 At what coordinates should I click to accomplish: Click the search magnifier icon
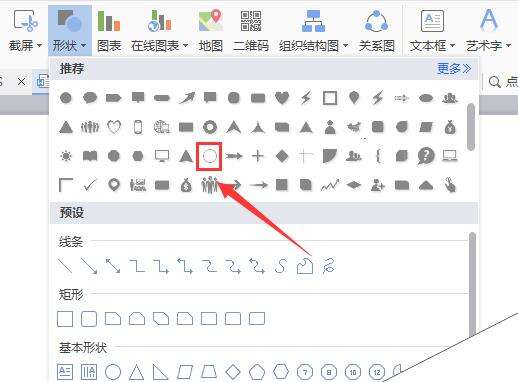pos(495,82)
